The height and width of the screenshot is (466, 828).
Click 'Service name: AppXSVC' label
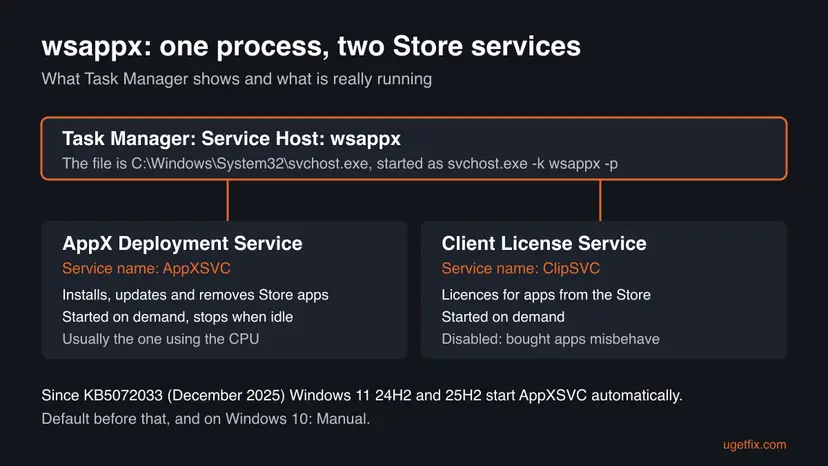146,268
